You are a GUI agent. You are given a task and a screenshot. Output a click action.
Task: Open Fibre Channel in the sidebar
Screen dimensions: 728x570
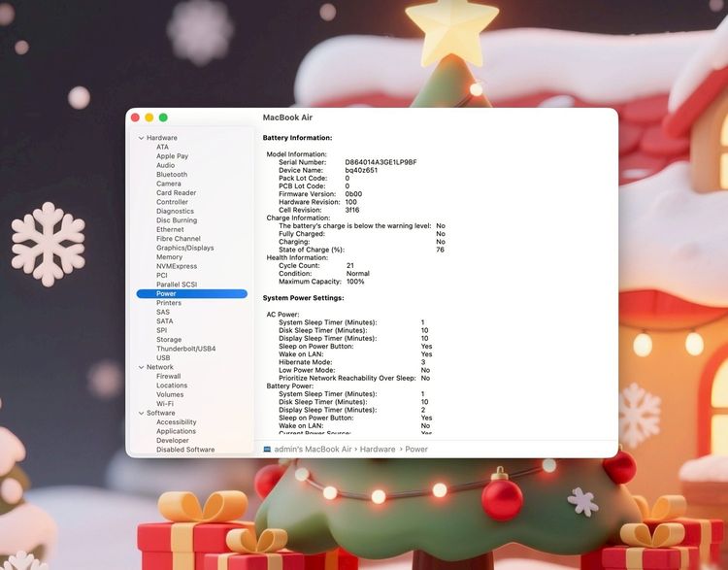coord(179,238)
